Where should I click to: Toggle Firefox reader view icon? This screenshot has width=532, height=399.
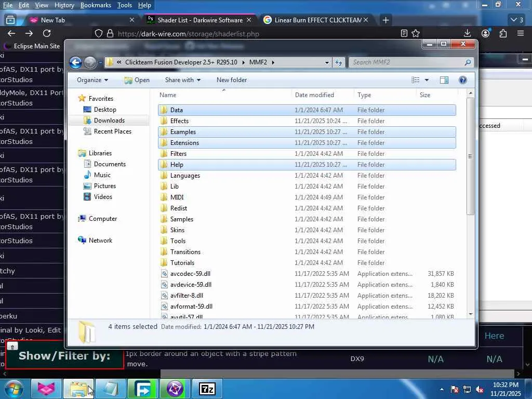404,33
